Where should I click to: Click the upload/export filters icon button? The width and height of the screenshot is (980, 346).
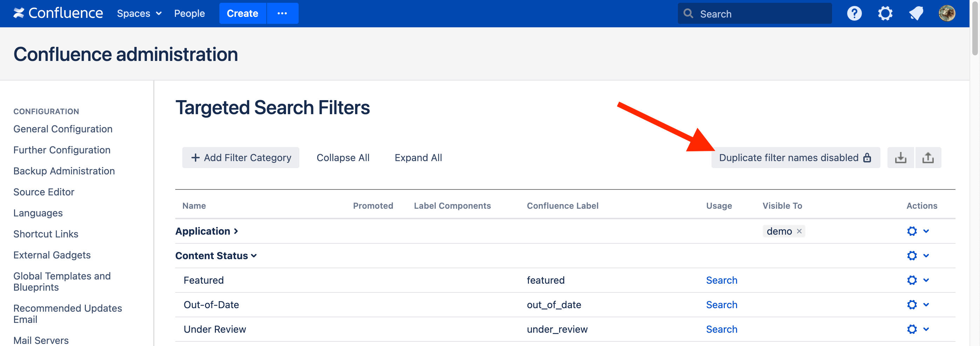[x=927, y=157]
